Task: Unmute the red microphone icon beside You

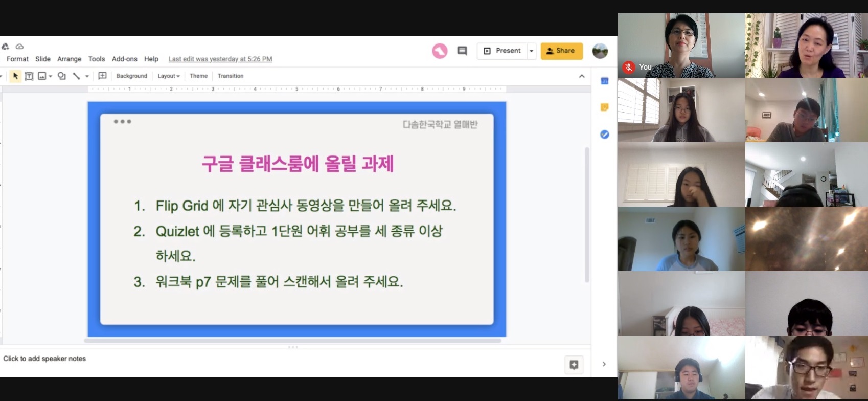Action: [x=629, y=67]
